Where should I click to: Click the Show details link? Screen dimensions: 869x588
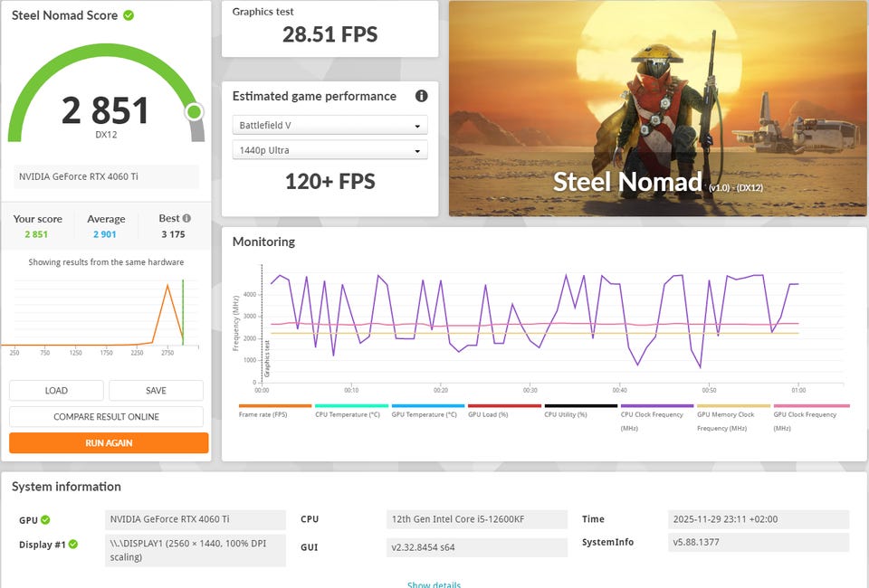(434, 584)
